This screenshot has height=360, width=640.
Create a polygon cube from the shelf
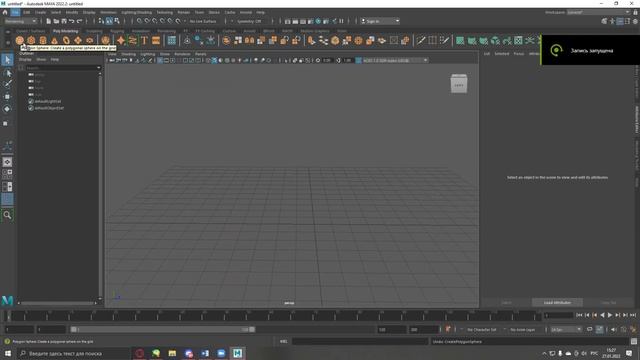pos(31,40)
